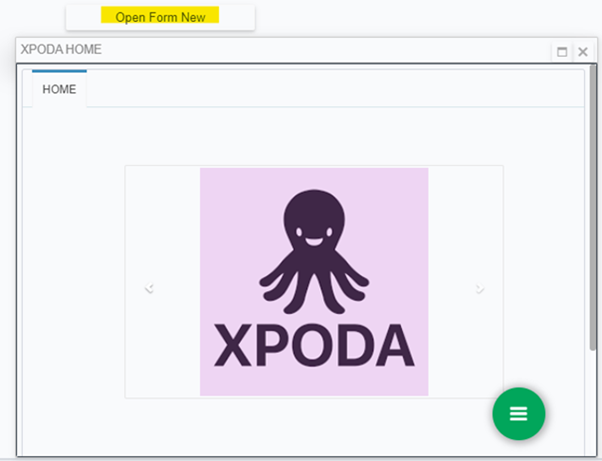This screenshot has height=461, width=602.
Task: Switch to the HOME tab
Action: point(59,89)
